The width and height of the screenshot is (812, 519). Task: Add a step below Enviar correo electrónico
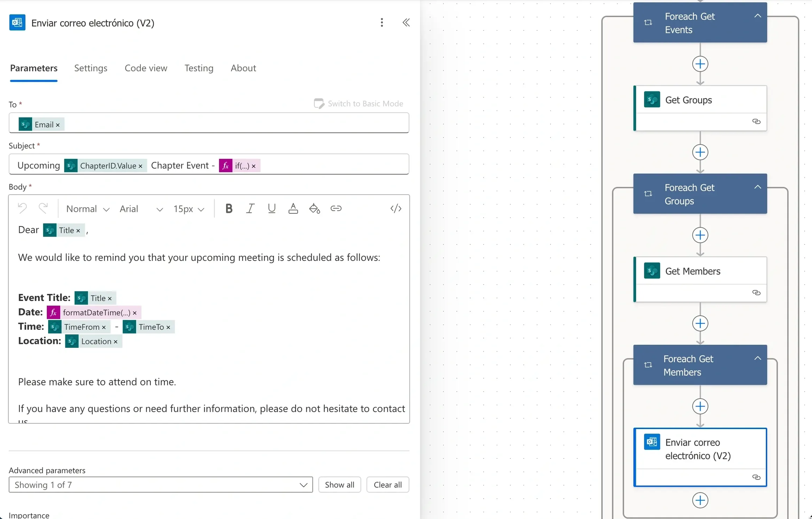pyautogui.click(x=700, y=500)
